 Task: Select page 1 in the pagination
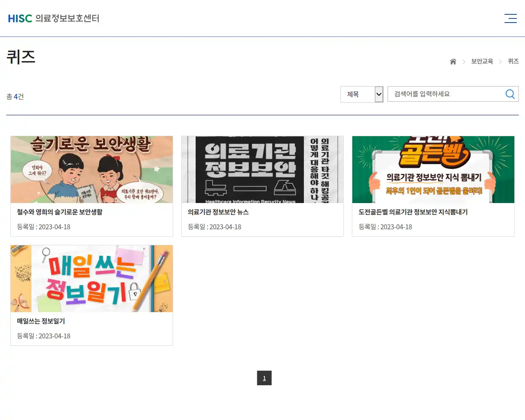tap(264, 378)
